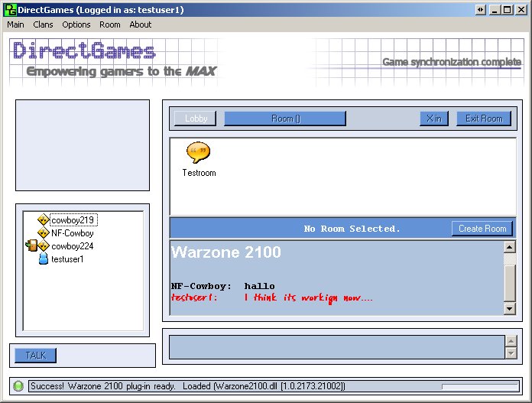Close the DirectGames window
Viewport: 532px width, 403px height.
tap(521, 10)
